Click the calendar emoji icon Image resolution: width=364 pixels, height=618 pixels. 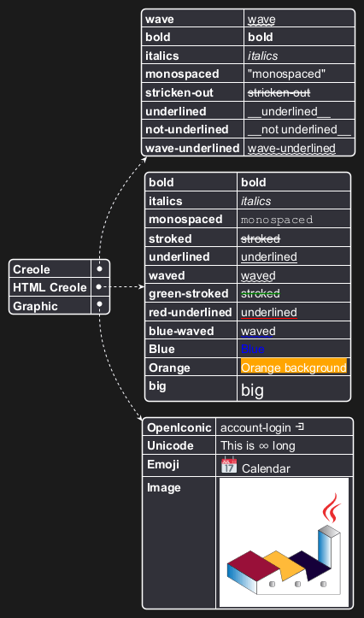coord(229,465)
